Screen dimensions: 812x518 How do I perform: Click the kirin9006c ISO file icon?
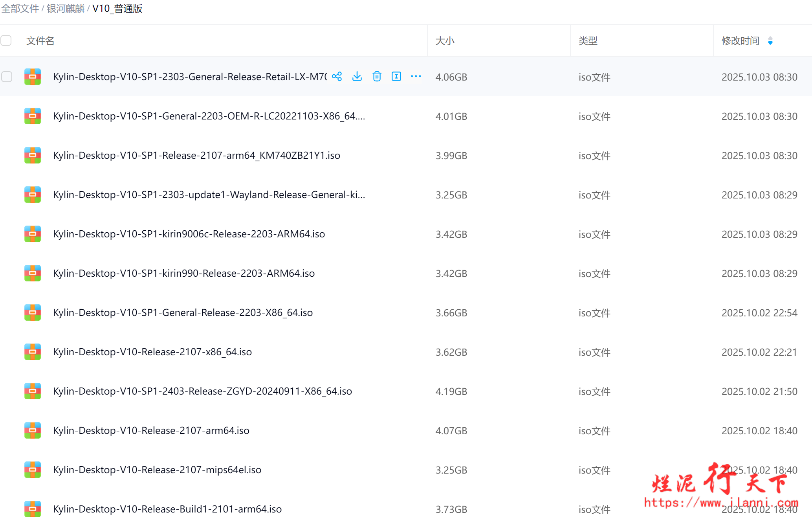pyautogui.click(x=33, y=234)
